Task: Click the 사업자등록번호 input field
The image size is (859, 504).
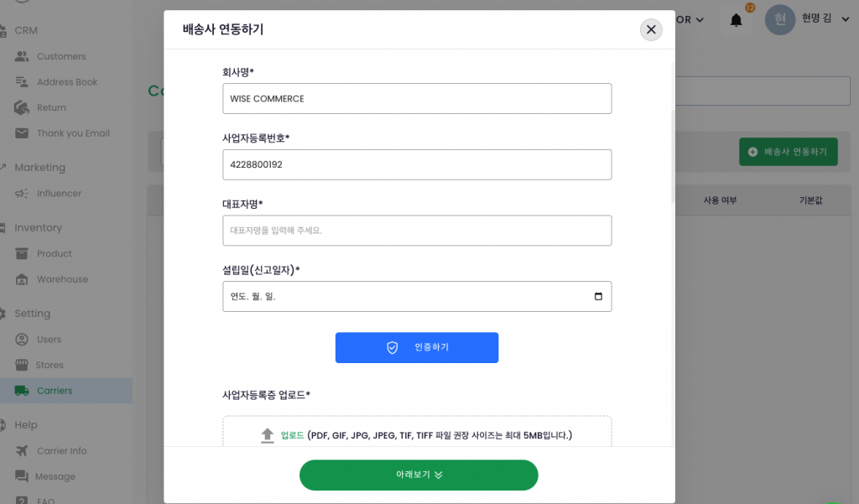Action: pyautogui.click(x=417, y=164)
